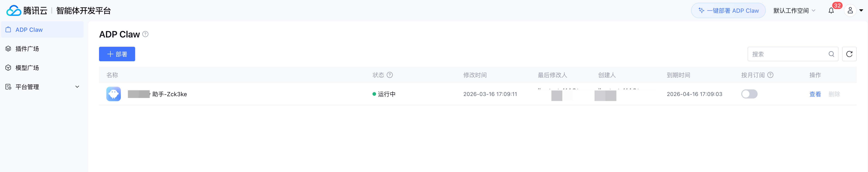Click the assistant robot avatar thumbnail
Screen dimensions: 868x172
(114, 94)
